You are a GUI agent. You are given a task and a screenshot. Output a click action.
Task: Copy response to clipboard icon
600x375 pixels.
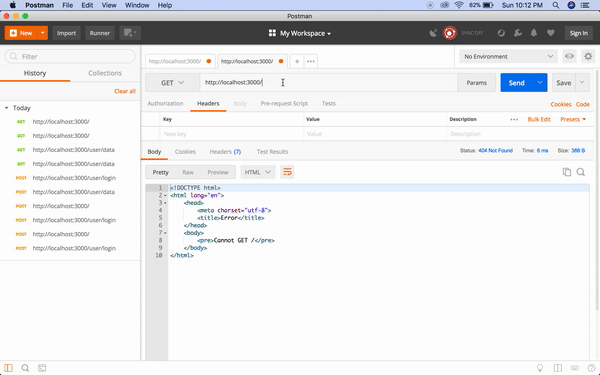pyautogui.click(x=567, y=172)
